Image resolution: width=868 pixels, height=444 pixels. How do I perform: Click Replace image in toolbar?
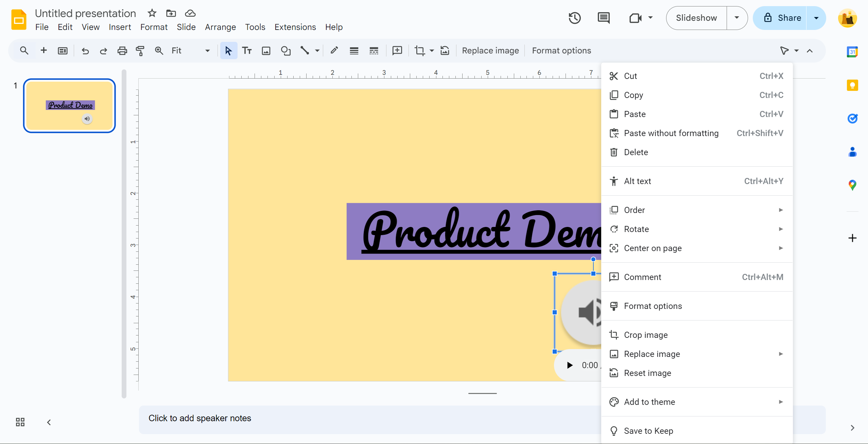tap(490, 51)
